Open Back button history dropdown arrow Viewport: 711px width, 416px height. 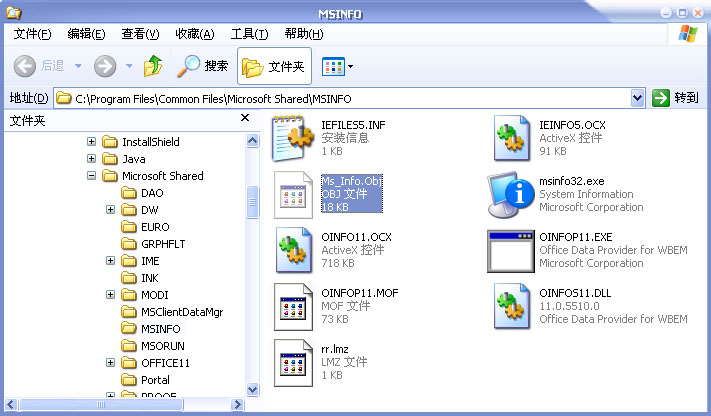[x=78, y=66]
